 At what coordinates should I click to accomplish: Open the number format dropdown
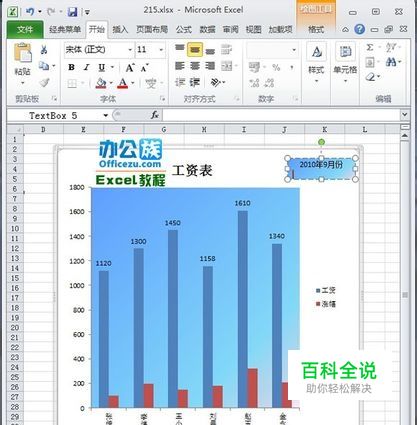[x=294, y=50]
